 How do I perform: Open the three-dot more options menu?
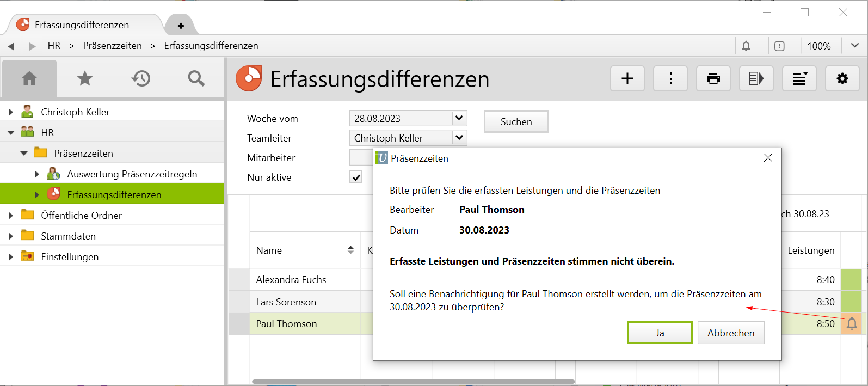point(670,79)
